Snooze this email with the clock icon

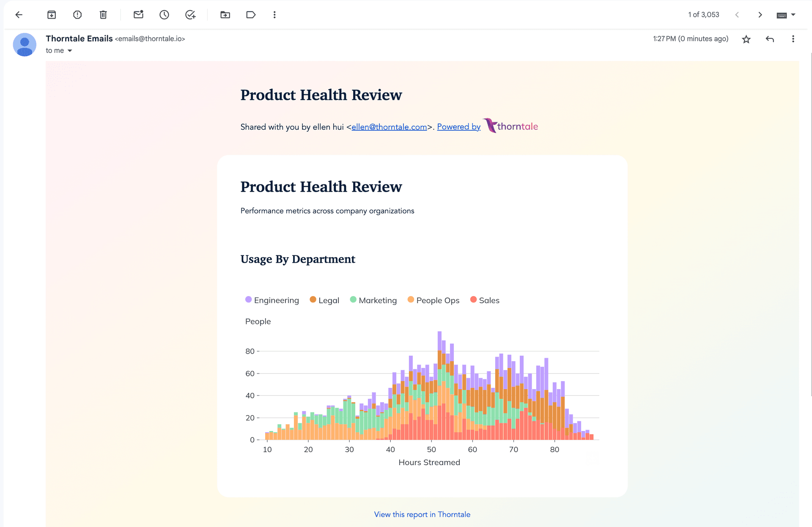164,15
